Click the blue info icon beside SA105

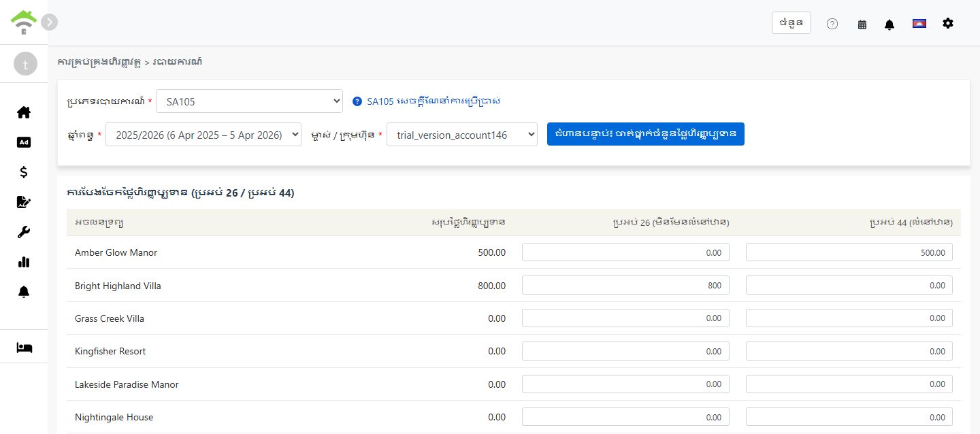point(357,101)
